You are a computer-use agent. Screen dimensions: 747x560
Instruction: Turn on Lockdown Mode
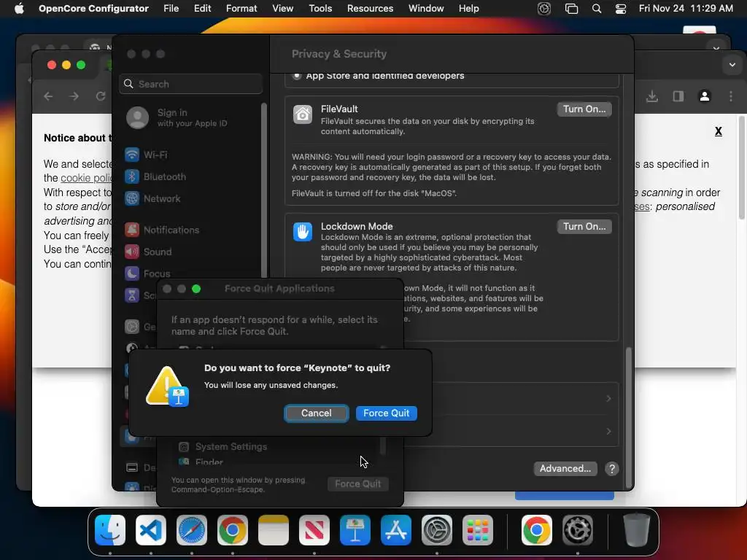pos(584,227)
